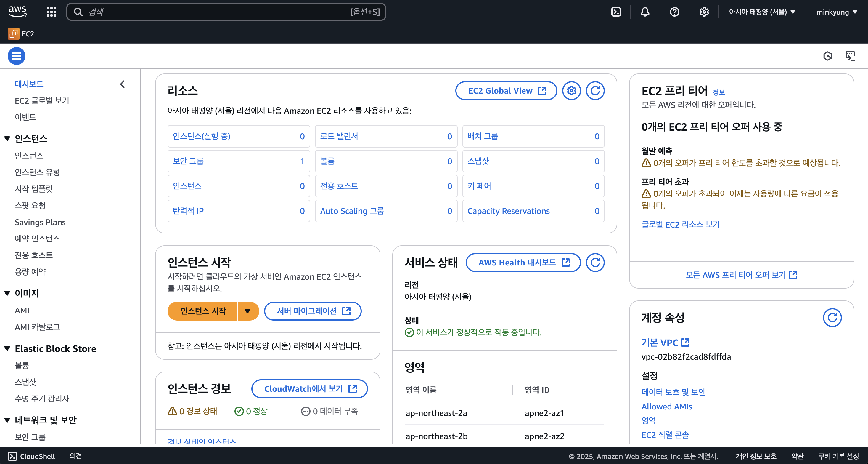The height and width of the screenshot is (464, 868).
Task: Open 쿠키 기본 설정 in the footer
Action: click(x=838, y=456)
